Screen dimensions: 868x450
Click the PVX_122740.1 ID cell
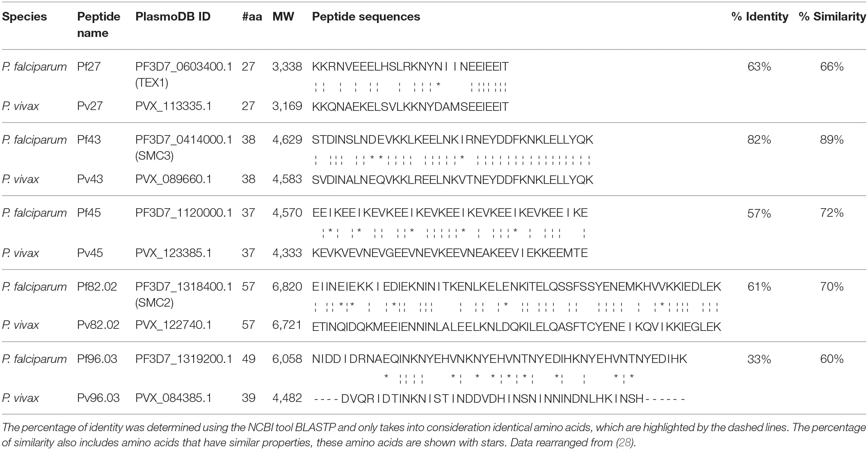pyautogui.click(x=174, y=325)
